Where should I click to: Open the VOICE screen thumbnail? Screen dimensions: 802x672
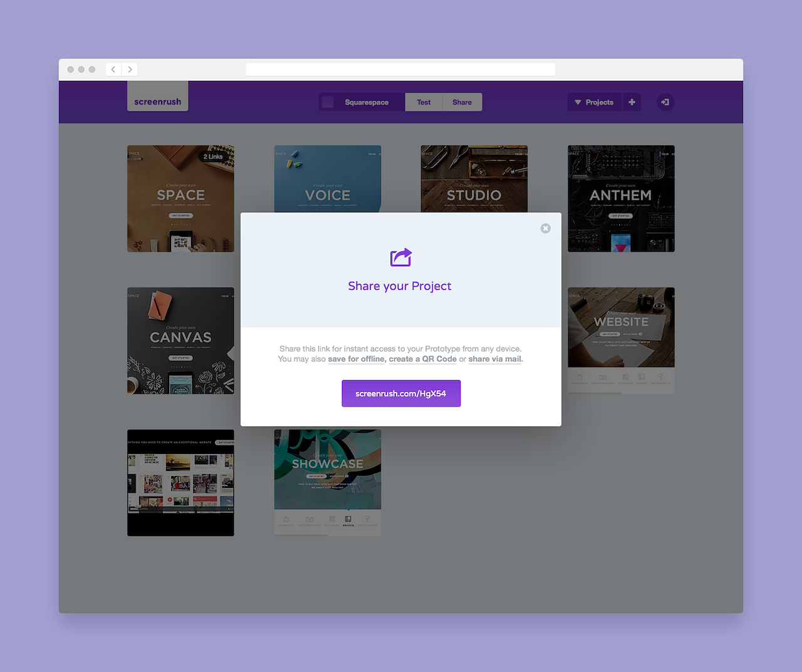point(328,178)
